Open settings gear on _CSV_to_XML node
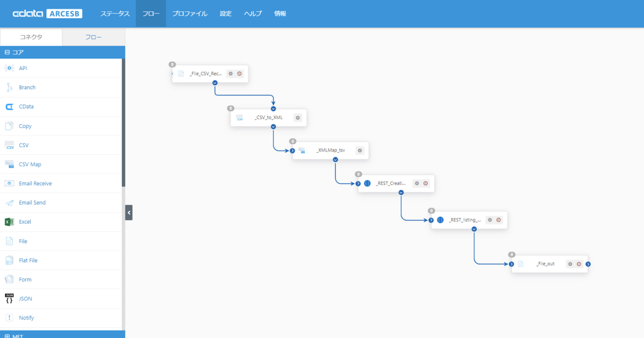 click(x=298, y=118)
